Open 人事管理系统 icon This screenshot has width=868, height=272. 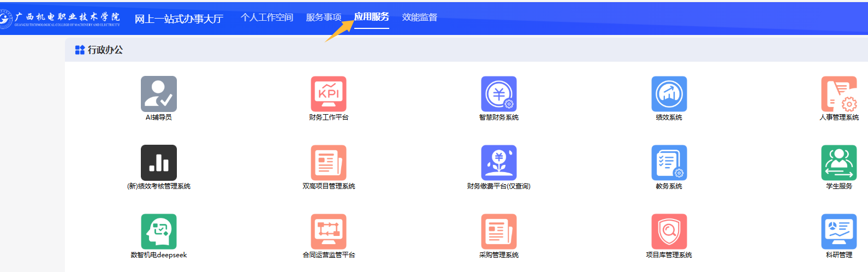pos(839,94)
